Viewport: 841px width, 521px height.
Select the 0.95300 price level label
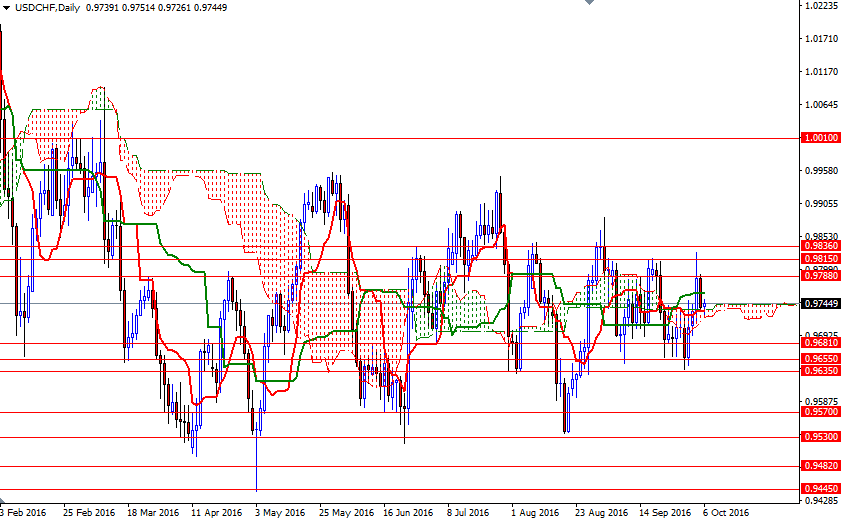(x=820, y=437)
